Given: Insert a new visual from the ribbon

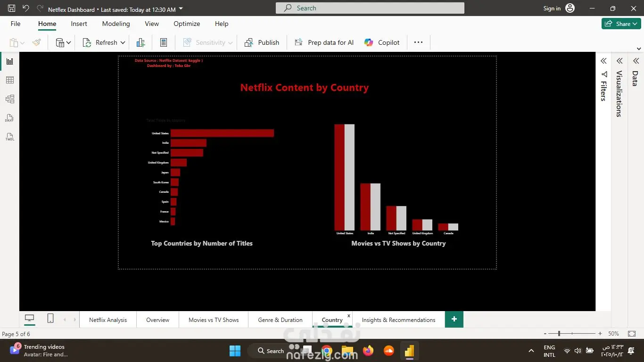Looking at the screenshot, I should pyautogui.click(x=140, y=42).
